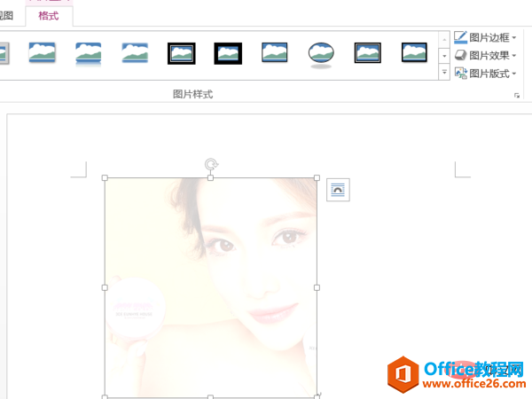Switch to the 格式 tab
The image size is (532, 399).
pos(49,15)
